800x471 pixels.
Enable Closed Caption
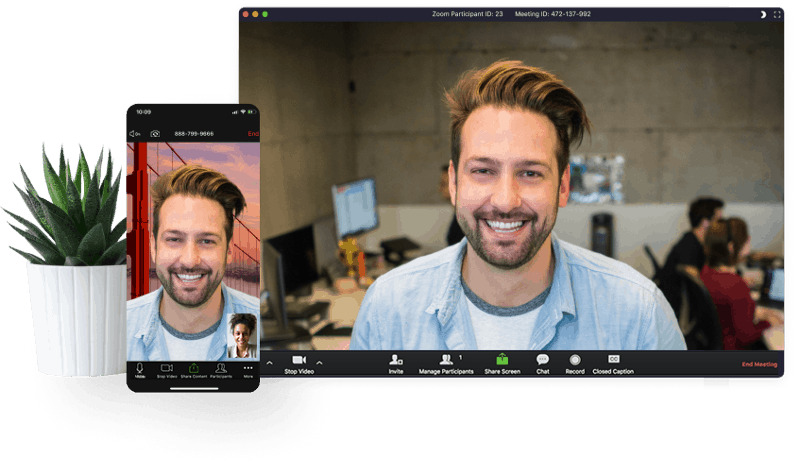tap(613, 359)
